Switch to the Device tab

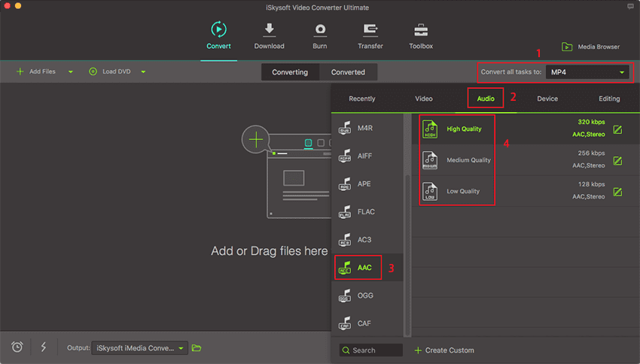point(547,99)
